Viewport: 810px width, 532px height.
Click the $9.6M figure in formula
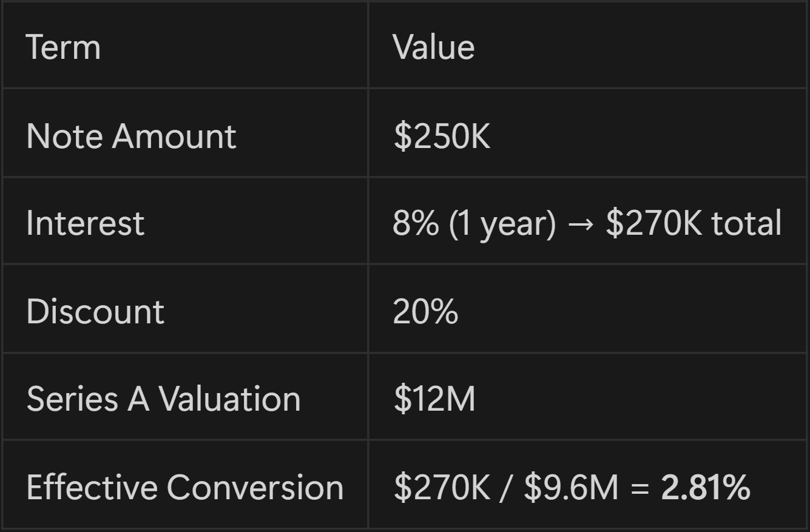pyautogui.click(x=571, y=487)
